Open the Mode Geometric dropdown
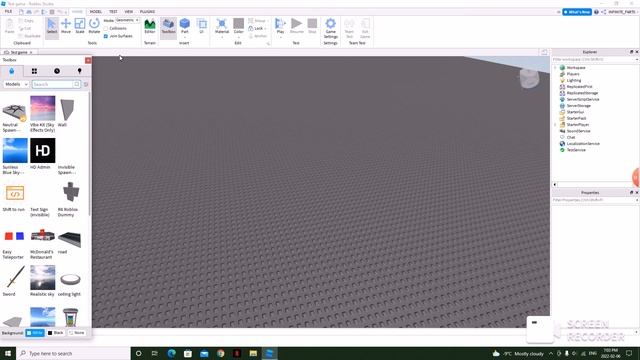The width and height of the screenshot is (640, 360). [x=127, y=20]
